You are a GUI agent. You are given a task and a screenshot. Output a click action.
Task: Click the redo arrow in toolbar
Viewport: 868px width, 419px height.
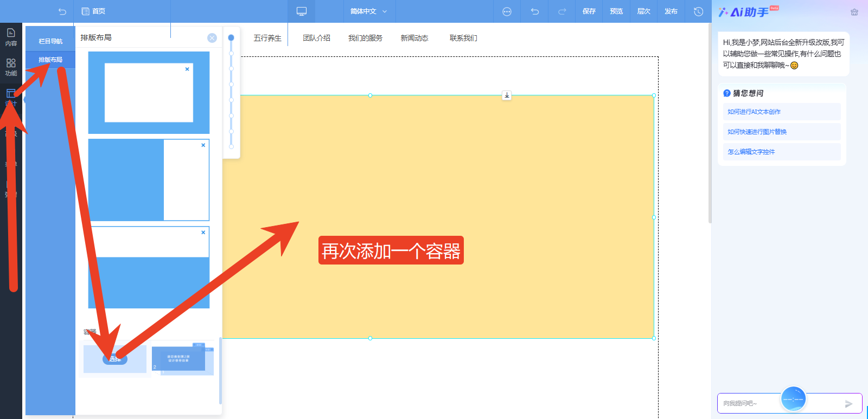[x=562, y=11]
